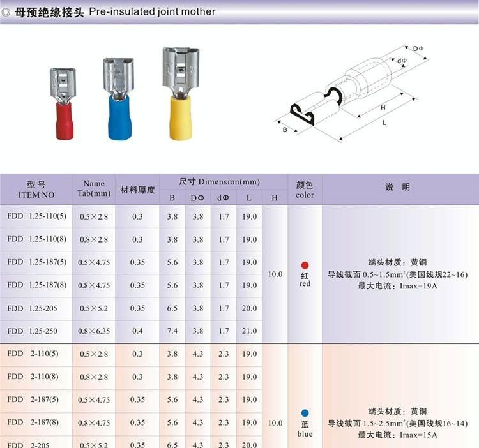Click the circle bullet beside the title
The image size is (479, 448).
(x=6, y=13)
